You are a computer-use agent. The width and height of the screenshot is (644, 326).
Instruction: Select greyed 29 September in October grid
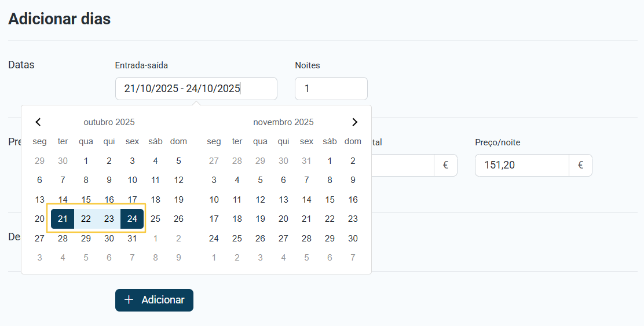[39, 161]
